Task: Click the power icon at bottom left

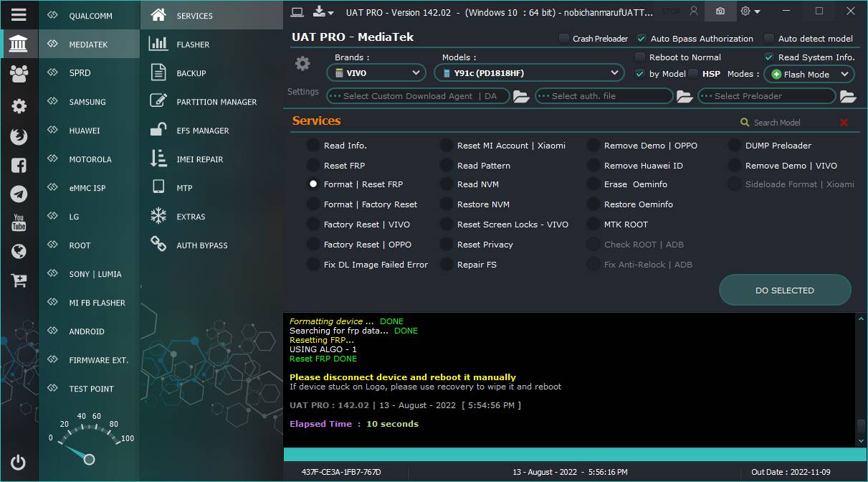Action: (x=19, y=463)
